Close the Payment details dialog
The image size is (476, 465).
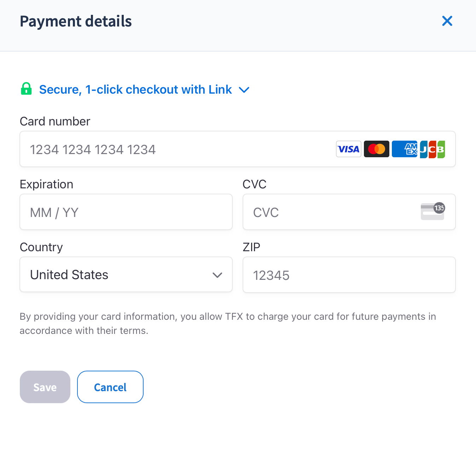point(447,21)
